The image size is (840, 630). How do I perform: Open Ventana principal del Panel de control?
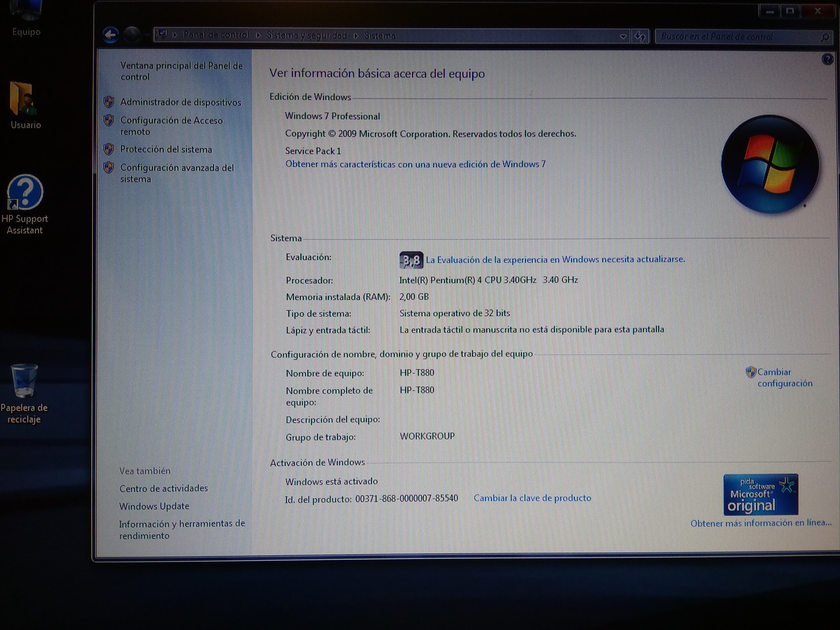pyautogui.click(x=181, y=71)
